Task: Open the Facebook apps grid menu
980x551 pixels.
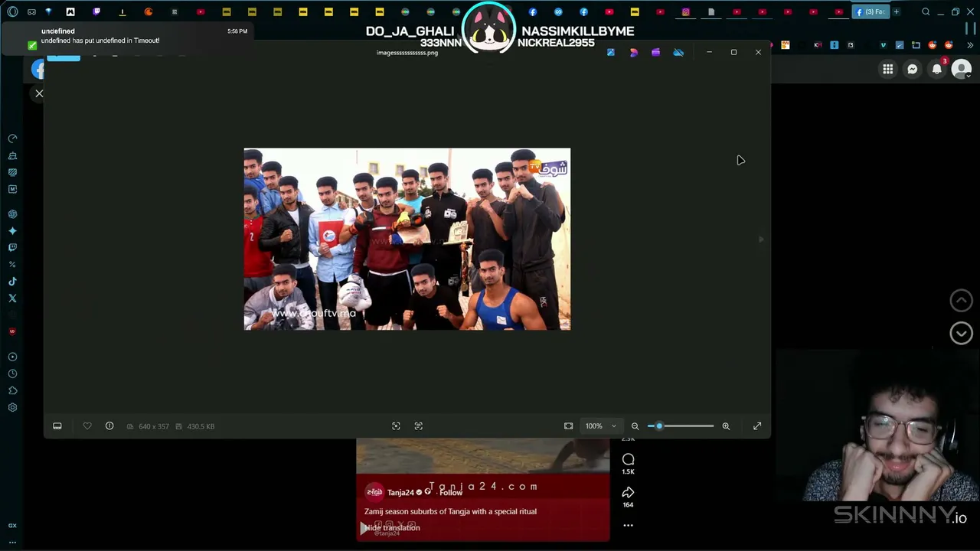Action: (x=888, y=69)
